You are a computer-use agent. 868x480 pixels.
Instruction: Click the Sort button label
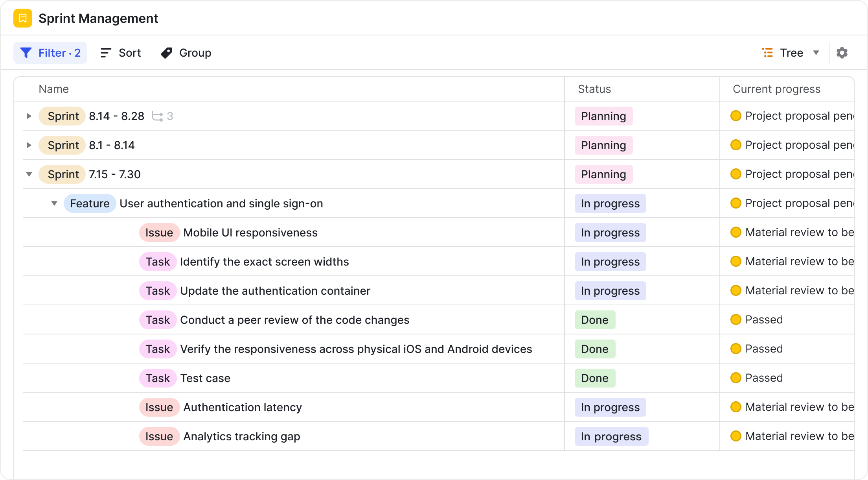[130, 52]
